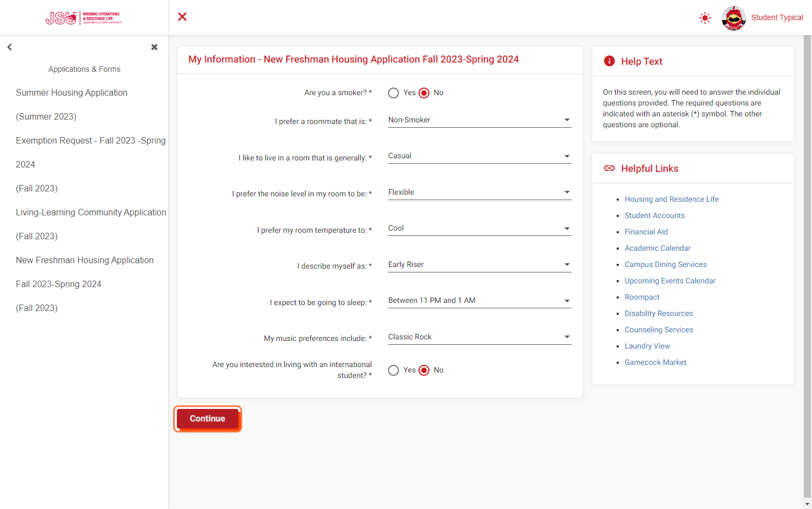Open the Living-Learning Community Application item

coord(91,224)
